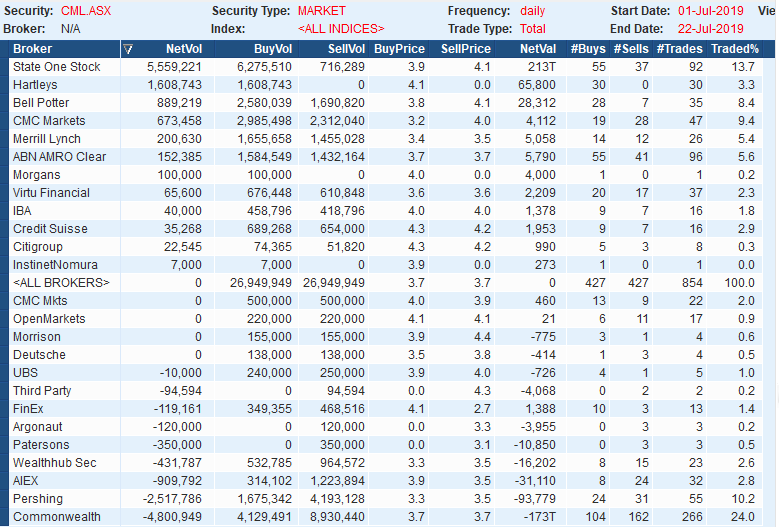The image size is (779, 527).
Task: Select the OpenMarkets broker row
Action: [386, 319]
